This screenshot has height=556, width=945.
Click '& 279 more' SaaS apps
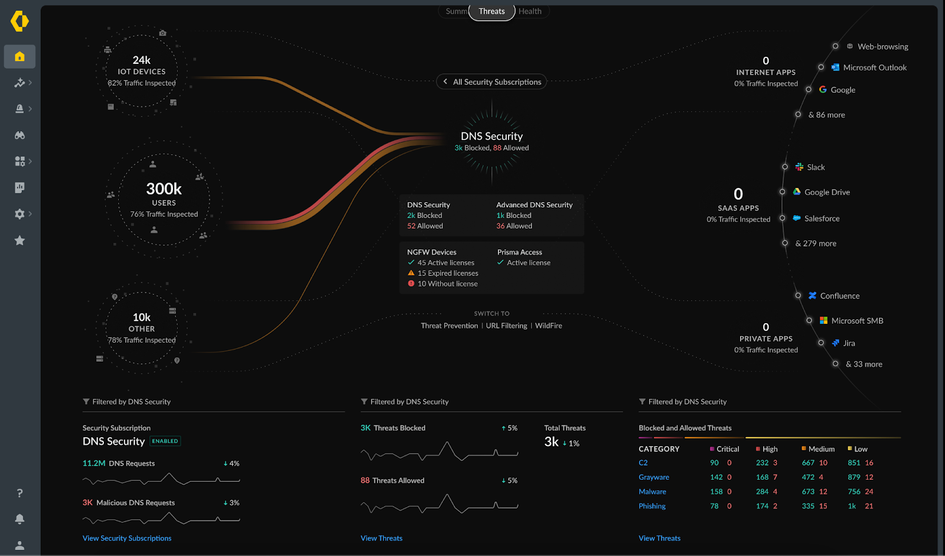[x=815, y=243]
